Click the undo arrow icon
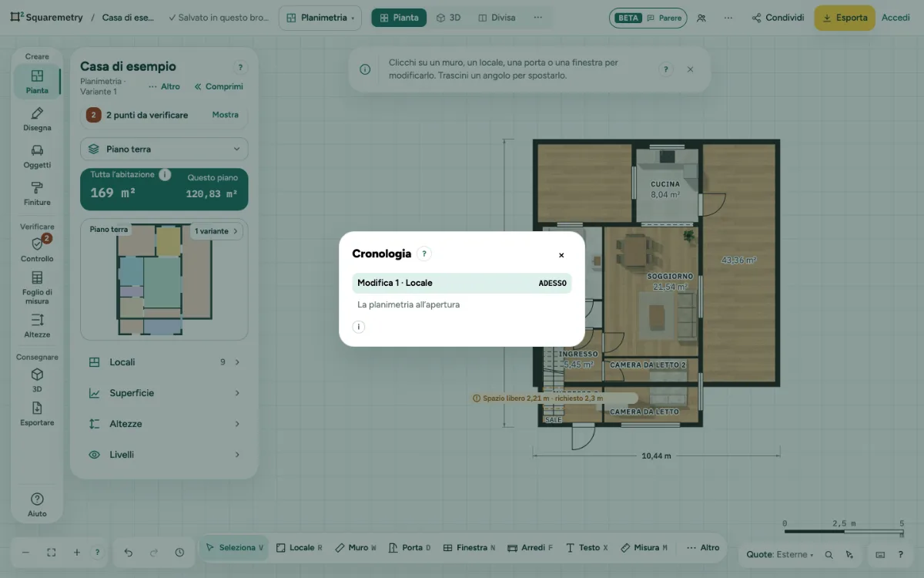Viewport: 924px width, 578px height. tap(129, 553)
